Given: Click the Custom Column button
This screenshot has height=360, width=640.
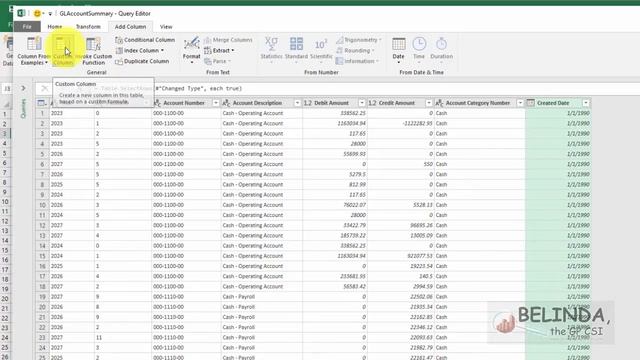Looking at the screenshot, I should [x=63, y=51].
